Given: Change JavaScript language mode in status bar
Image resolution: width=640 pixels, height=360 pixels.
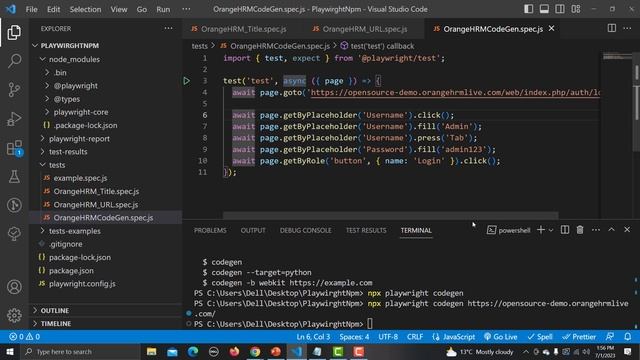Looking at the screenshot, I should click(x=454, y=337).
